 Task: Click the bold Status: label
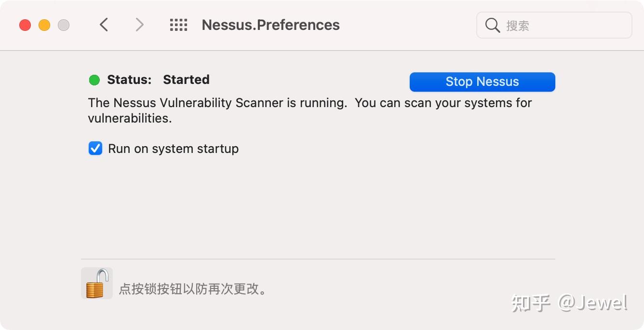[129, 80]
